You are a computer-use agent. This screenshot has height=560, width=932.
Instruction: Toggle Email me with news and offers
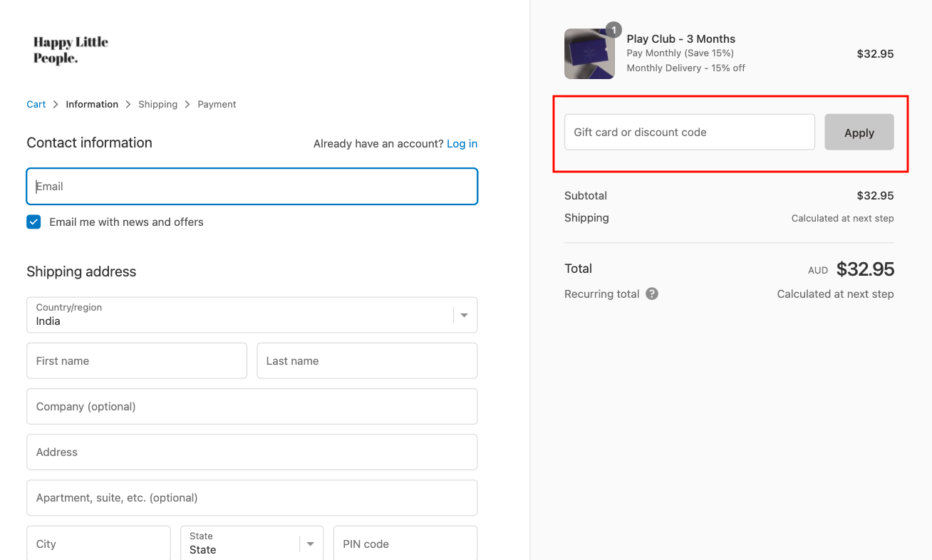pos(33,222)
